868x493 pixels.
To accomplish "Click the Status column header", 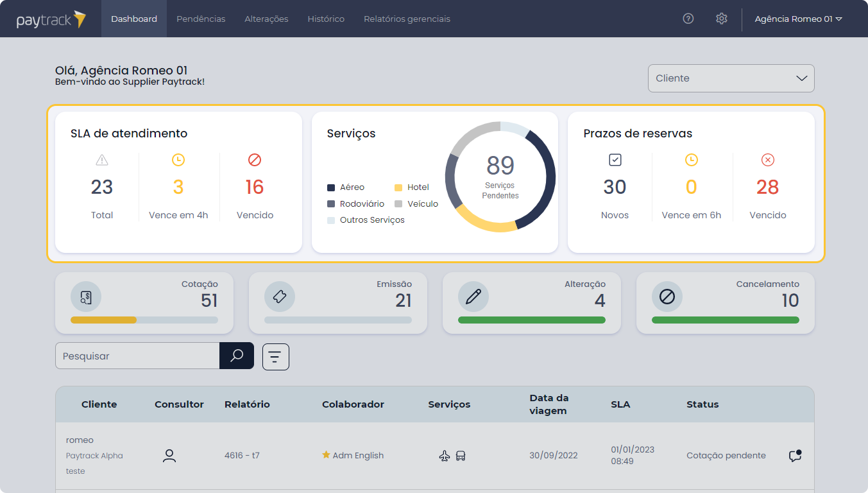I will 702,404.
